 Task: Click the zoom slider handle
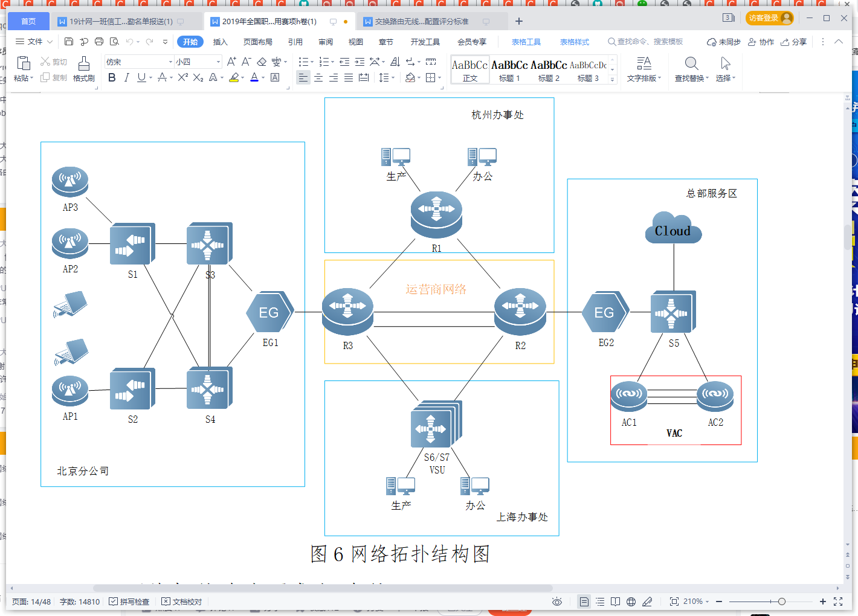pyautogui.click(x=782, y=602)
